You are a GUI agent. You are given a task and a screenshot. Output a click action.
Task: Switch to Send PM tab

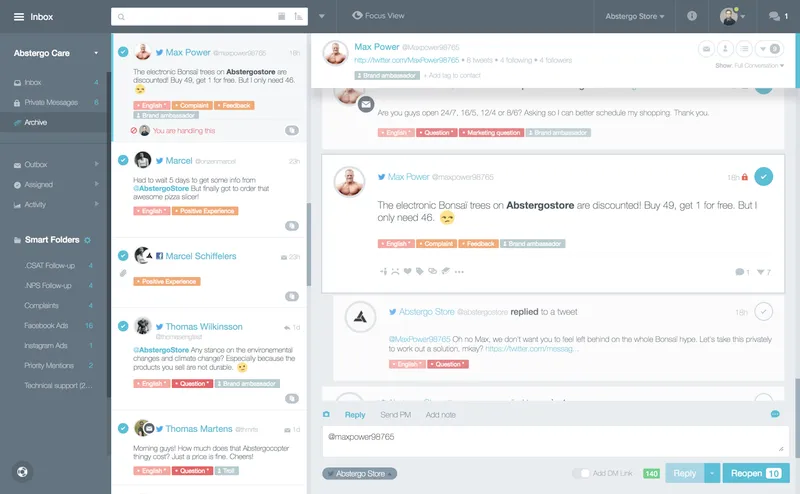click(395, 415)
